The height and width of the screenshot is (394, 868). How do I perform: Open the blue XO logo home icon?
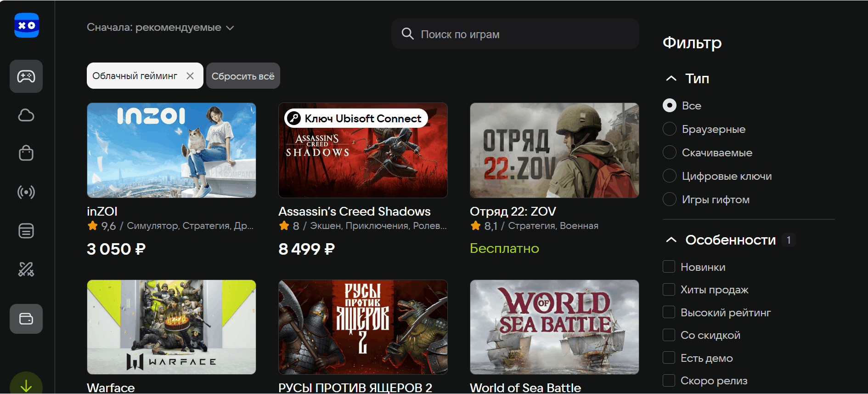click(x=27, y=25)
